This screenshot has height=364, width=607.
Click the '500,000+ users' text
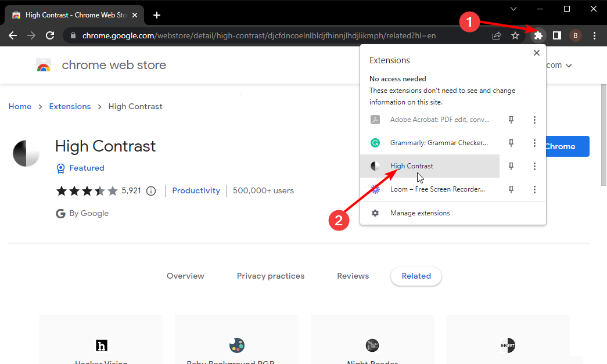pos(263,190)
